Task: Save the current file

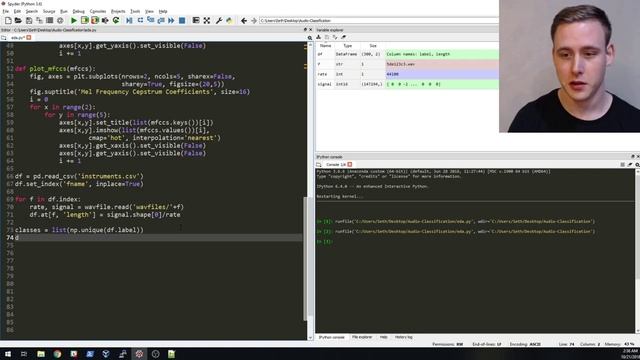Action: coord(29,20)
